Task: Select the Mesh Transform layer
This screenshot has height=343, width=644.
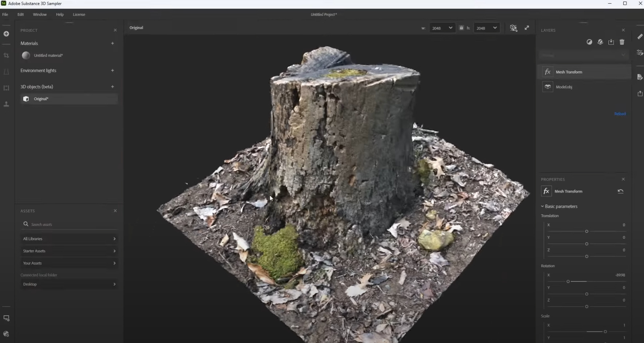Action: click(x=584, y=72)
